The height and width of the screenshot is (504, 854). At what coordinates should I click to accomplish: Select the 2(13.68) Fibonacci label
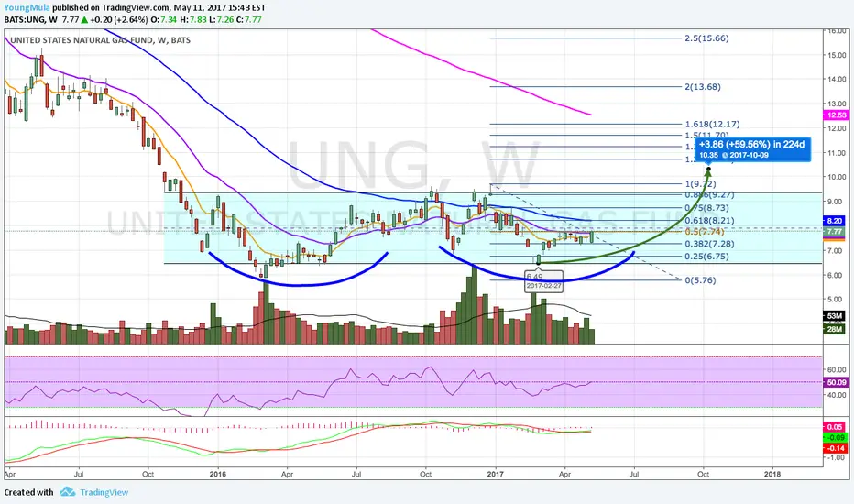tap(703, 87)
